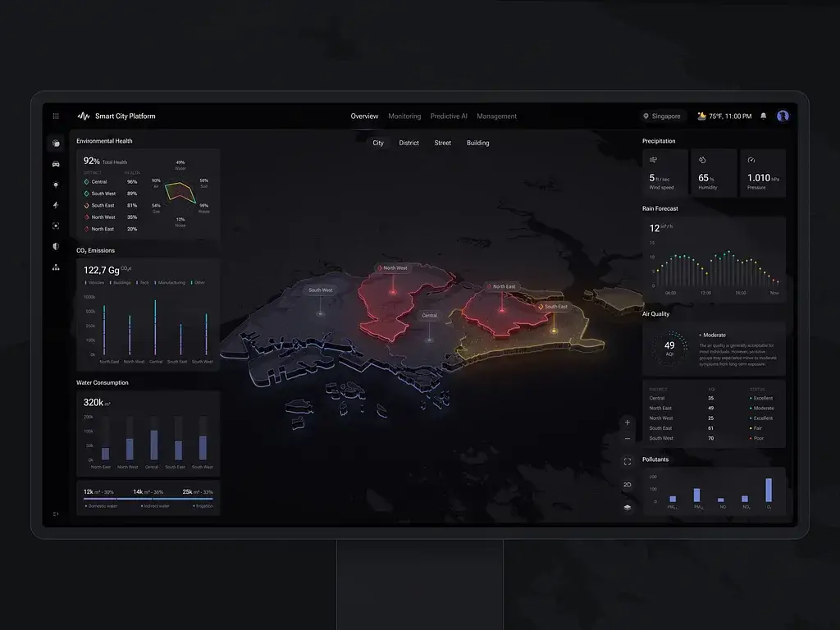Open the lighting bulb sidebar icon
This screenshot has height=630, width=840.
56,185
